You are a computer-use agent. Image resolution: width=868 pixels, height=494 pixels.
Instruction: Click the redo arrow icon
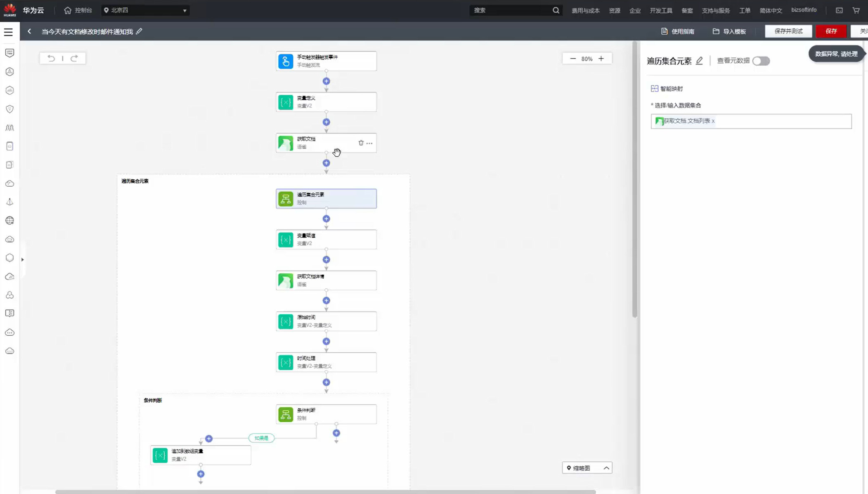click(x=74, y=58)
